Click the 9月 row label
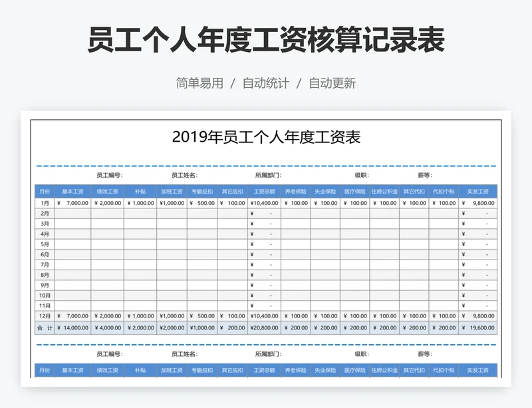The height and width of the screenshot is (408, 532). pyautogui.click(x=45, y=285)
